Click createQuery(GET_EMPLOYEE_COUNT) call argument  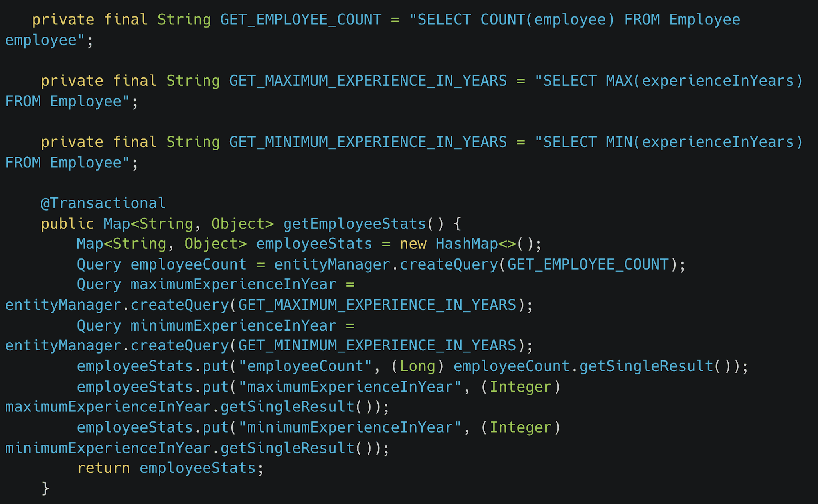(588, 264)
